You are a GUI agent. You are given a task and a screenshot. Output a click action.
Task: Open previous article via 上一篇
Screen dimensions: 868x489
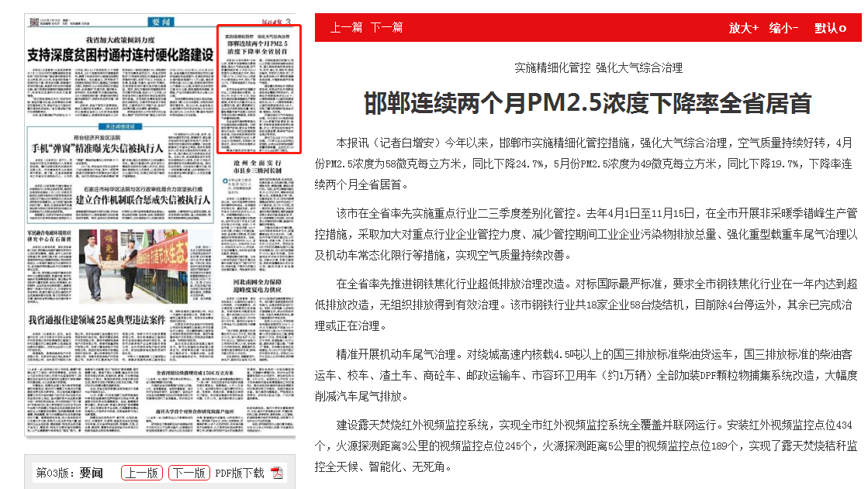tap(346, 27)
